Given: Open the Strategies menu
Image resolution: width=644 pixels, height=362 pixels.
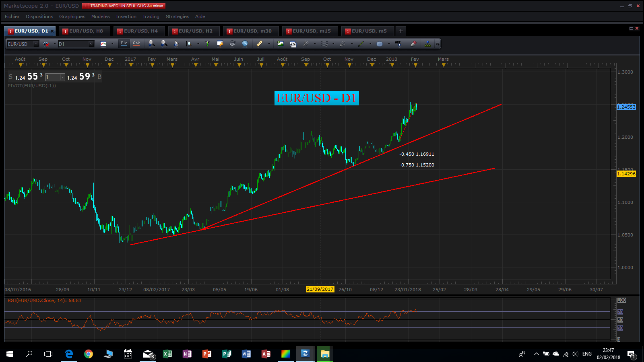Looking at the screenshot, I should coord(178,16).
